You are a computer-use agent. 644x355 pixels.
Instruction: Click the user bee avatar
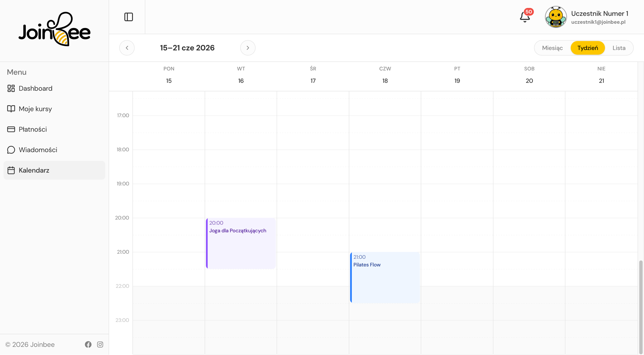556,17
